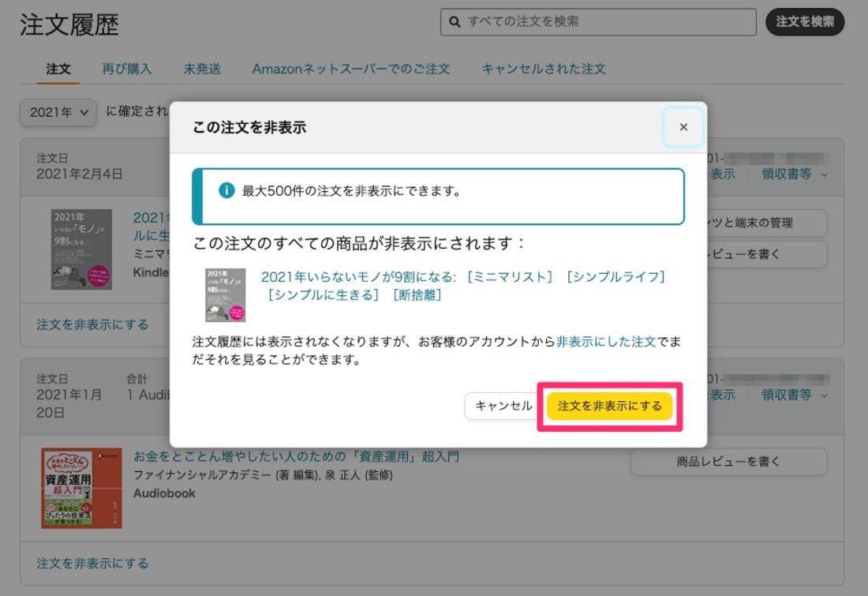This screenshot has height=596, width=868.
Task: Open the book title link in dialog
Action: [464, 286]
